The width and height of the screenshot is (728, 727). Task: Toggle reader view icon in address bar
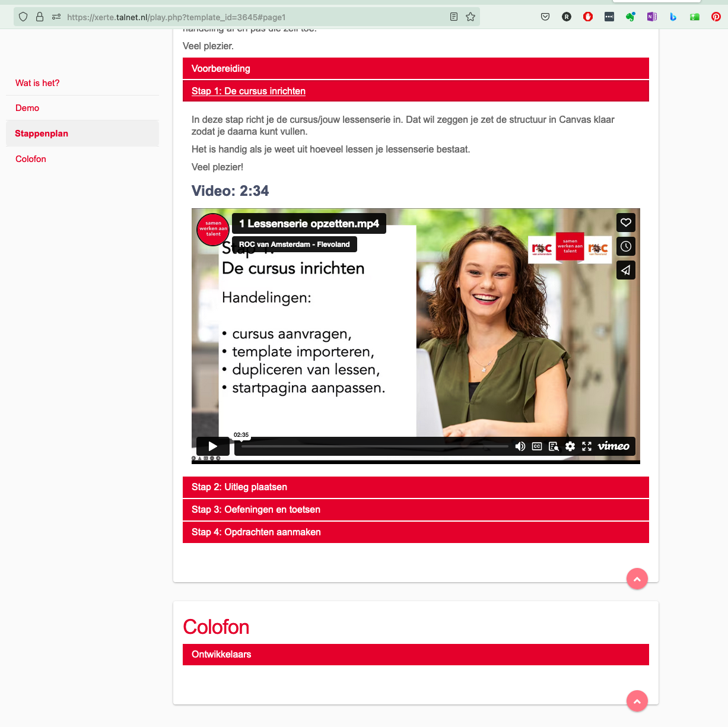tap(454, 17)
